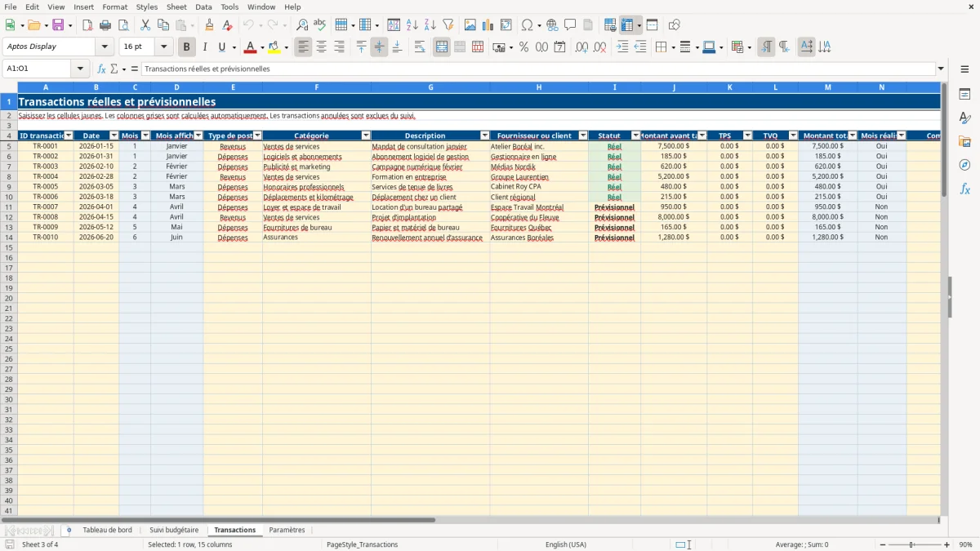Insert hyperlink globe icon
980x551 pixels.
[552, 25]
